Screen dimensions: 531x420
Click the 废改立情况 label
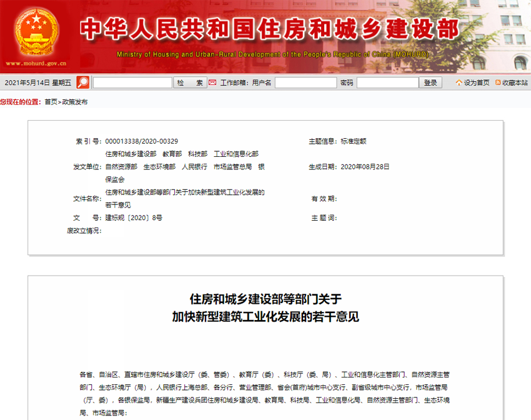[x=84, y=231]
